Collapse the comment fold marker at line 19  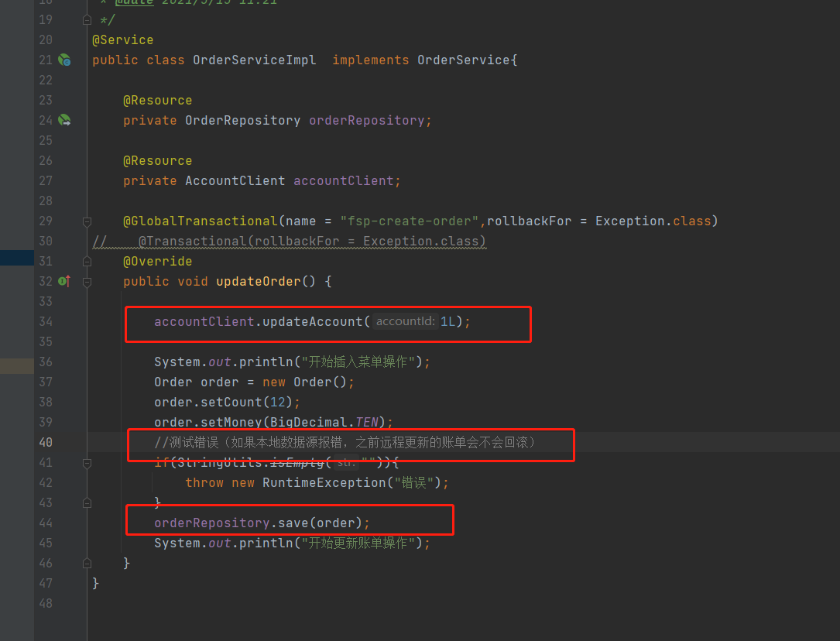click(87, 20)
